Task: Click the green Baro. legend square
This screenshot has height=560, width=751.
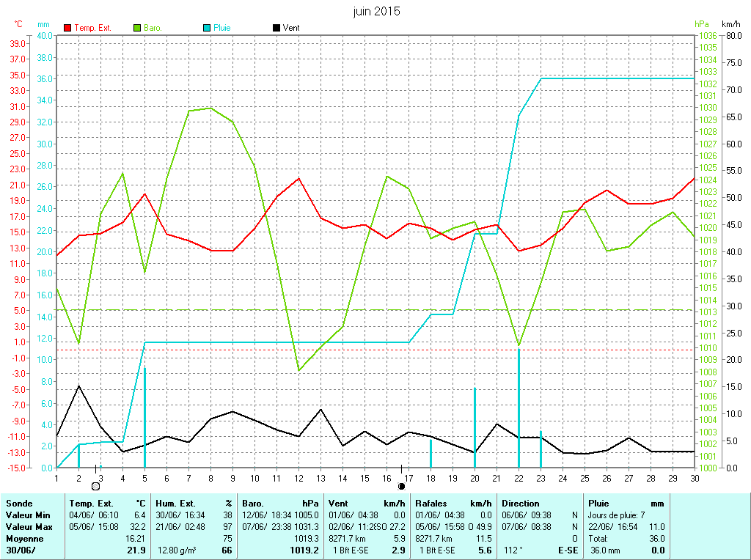Action: click(x=137, y=28)
